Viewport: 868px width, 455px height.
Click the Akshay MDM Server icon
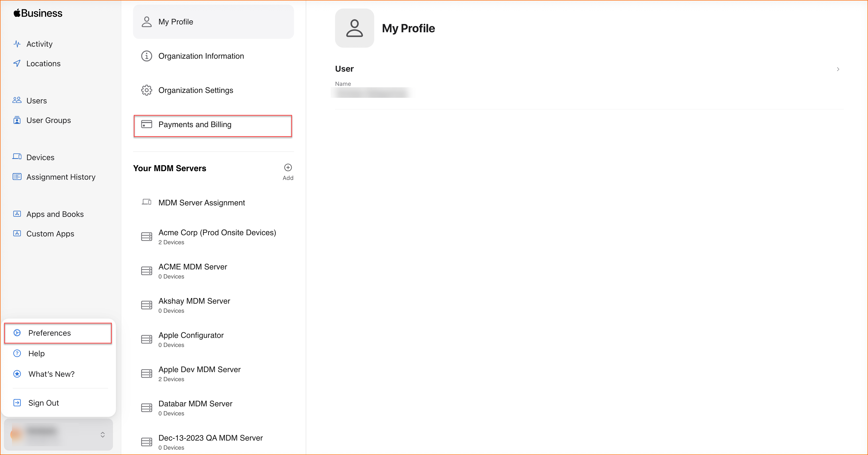[147, 305]
